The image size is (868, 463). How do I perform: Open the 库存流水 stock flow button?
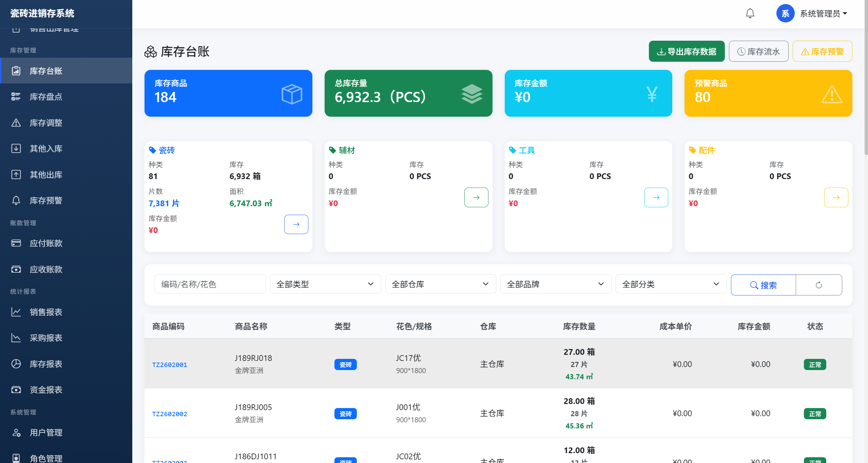pyautogui.click(x=758, y=52)
